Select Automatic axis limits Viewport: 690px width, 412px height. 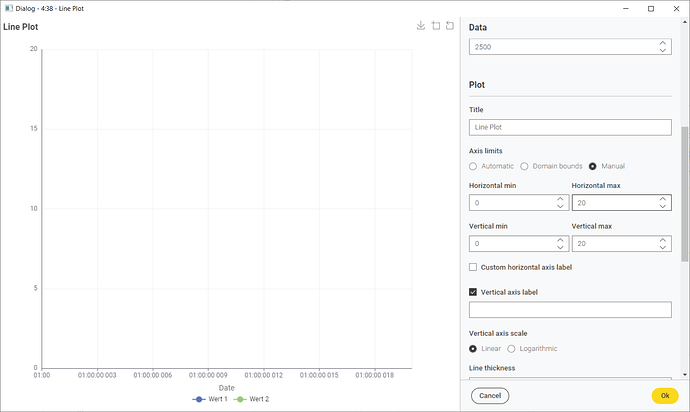click(x=474, y=166)
